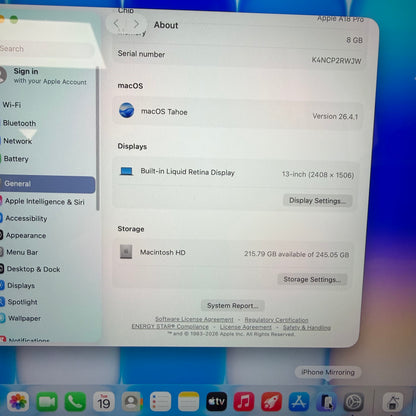Click the Built-in display laptop icon
This screenshot has height=416, width=416.
point(127,171)
